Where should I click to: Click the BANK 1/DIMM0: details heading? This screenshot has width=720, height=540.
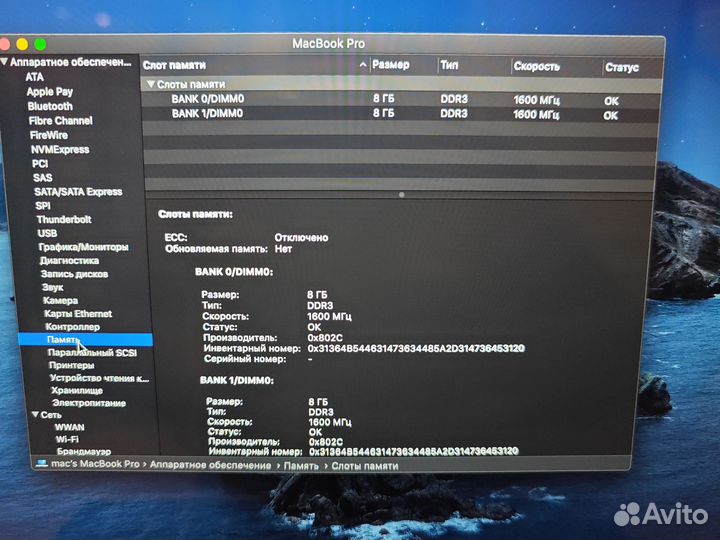click(x=236, y=380)
